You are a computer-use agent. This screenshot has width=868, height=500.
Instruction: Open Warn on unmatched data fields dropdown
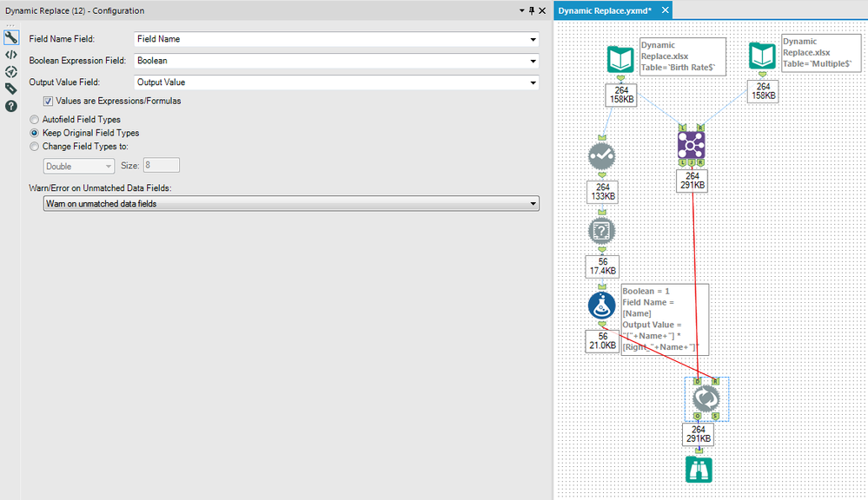(291, 203)
